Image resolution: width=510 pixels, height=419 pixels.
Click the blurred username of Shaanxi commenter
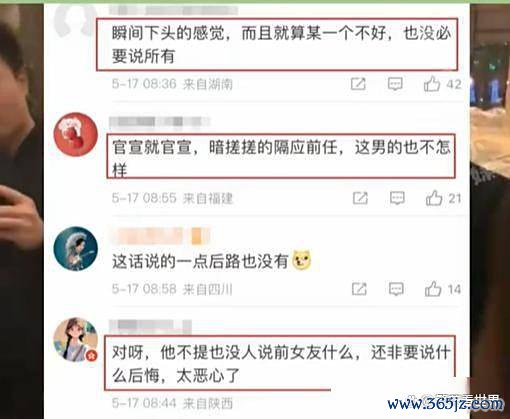[x=151, y=326]
